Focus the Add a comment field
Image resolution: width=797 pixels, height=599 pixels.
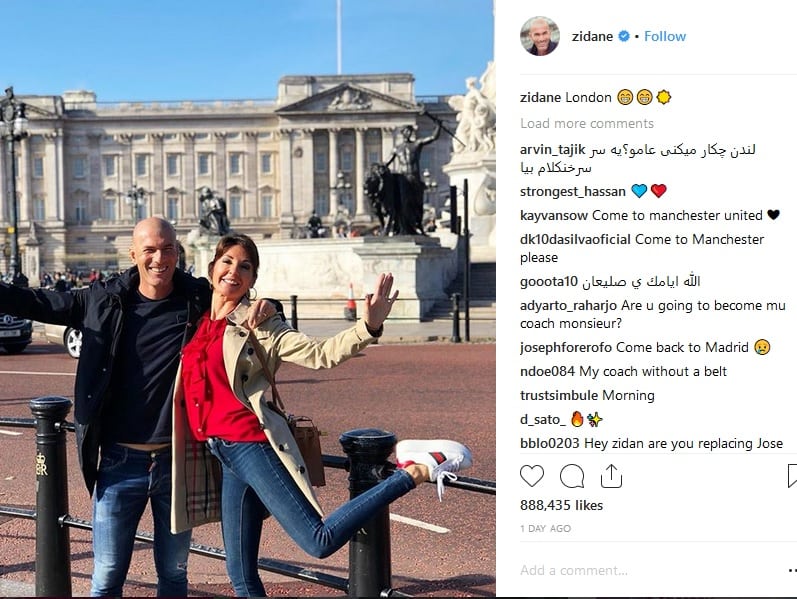click(x=651, y=571)
